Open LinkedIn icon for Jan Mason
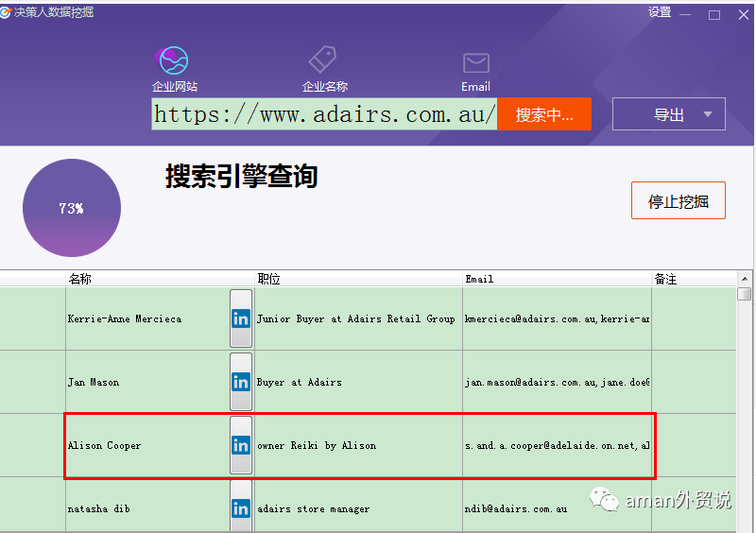756x533 pixels. (241, 382)
